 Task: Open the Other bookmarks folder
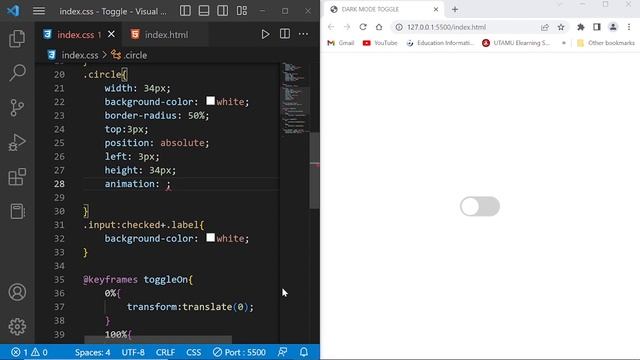(x=606, y=43)
